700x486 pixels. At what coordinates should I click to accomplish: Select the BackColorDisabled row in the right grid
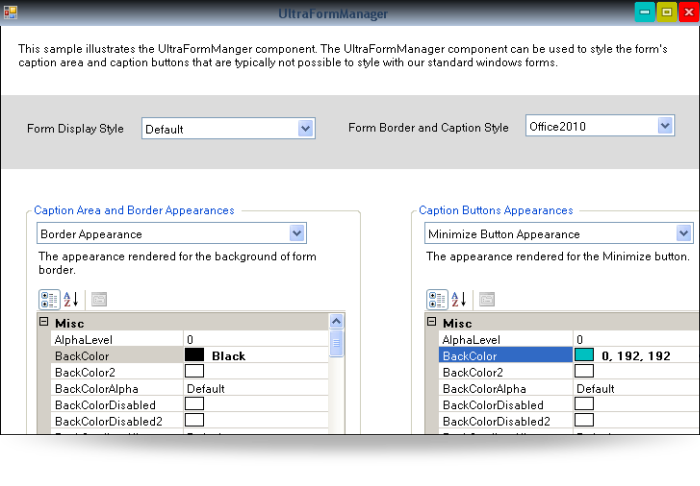(569, 404)
